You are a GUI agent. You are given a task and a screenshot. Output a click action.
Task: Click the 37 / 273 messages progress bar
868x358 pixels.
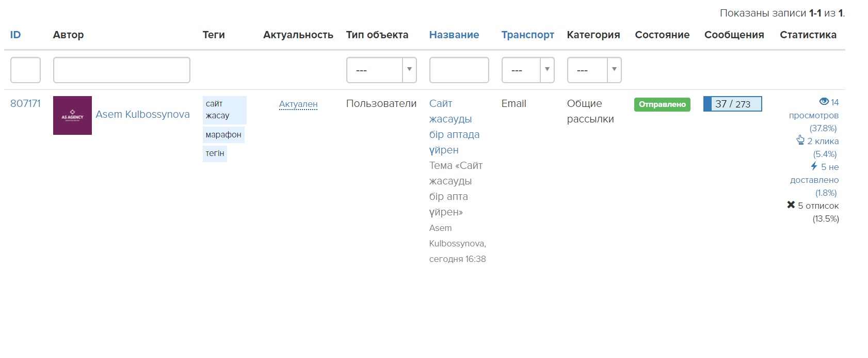click(x=732, y=104)
